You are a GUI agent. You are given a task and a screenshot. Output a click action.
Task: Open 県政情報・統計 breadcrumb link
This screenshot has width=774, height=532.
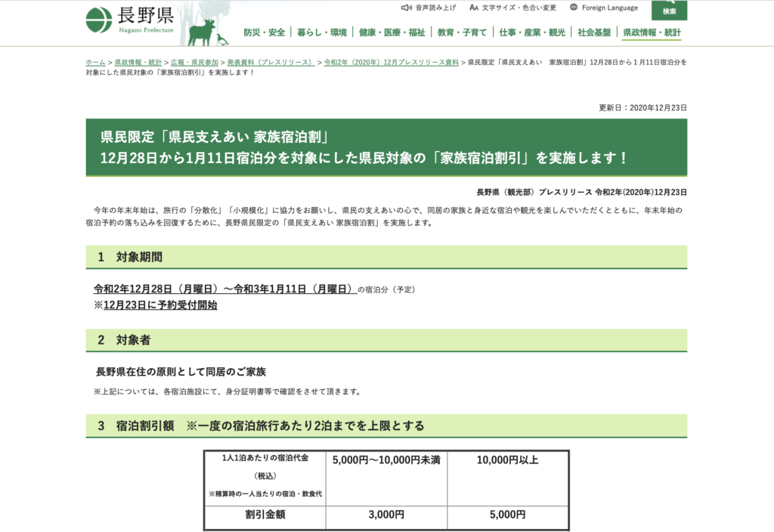138,62
